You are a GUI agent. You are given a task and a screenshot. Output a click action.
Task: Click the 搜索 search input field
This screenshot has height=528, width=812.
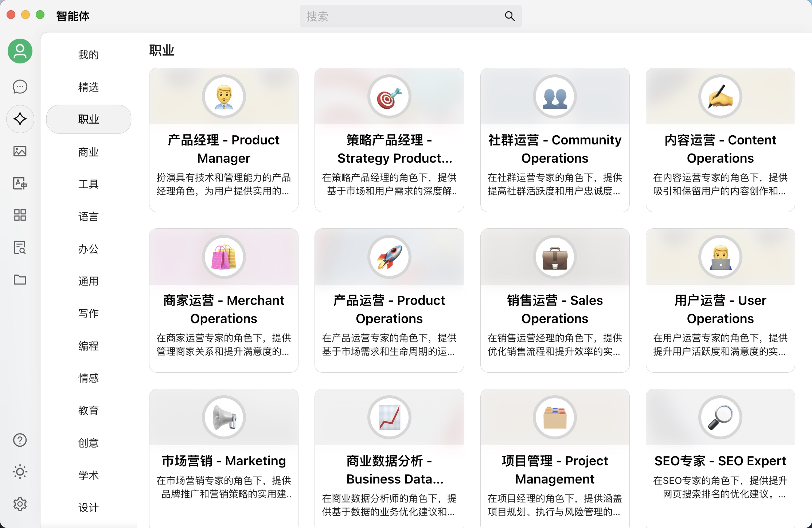coord(401,16)
